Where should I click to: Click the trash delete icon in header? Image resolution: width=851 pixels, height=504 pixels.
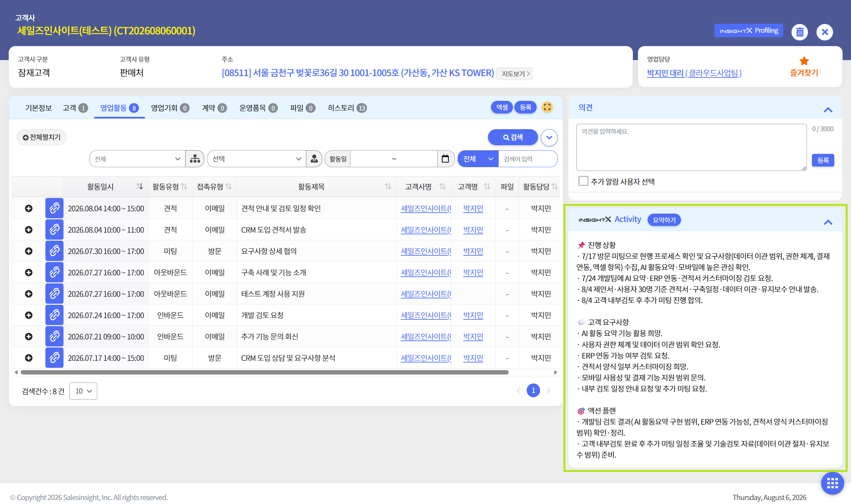(799, 32)
